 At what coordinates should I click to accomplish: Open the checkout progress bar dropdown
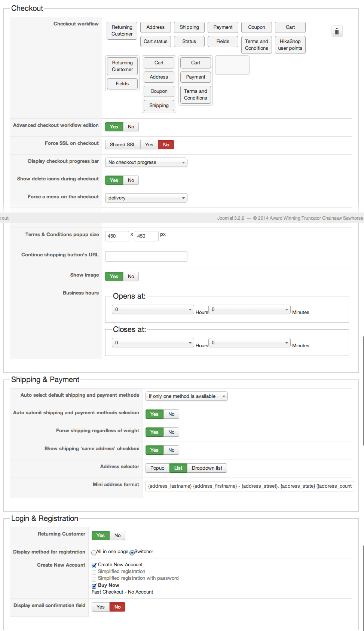(146, 162)
